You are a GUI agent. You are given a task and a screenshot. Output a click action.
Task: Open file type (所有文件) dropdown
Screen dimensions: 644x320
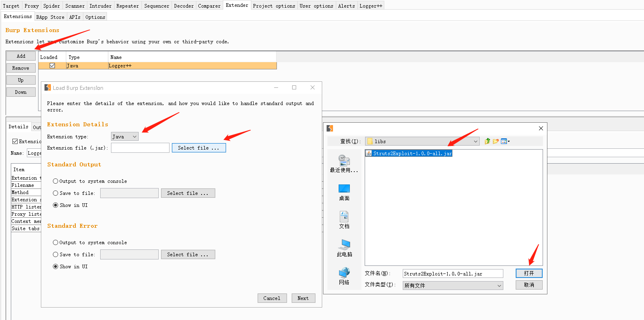click(x=453, y=285)
